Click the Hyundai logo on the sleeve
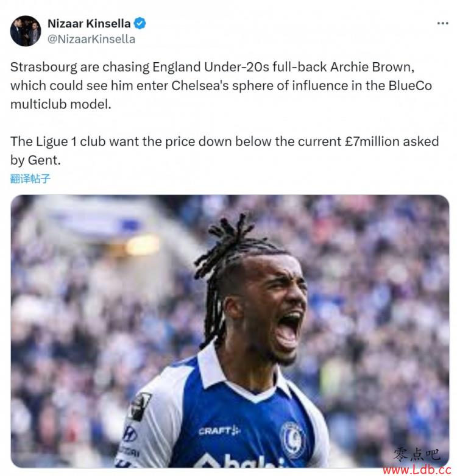 (x=130, y=433)
